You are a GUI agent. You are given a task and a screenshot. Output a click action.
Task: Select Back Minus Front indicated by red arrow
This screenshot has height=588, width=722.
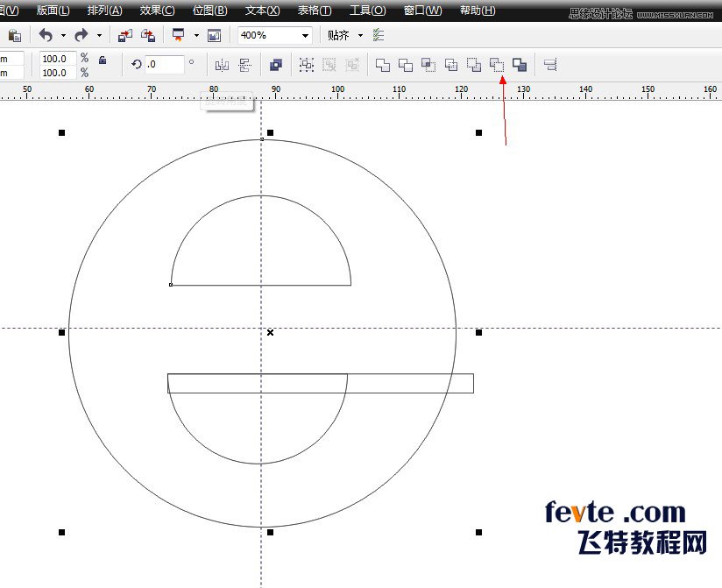(x=498, y=65)
